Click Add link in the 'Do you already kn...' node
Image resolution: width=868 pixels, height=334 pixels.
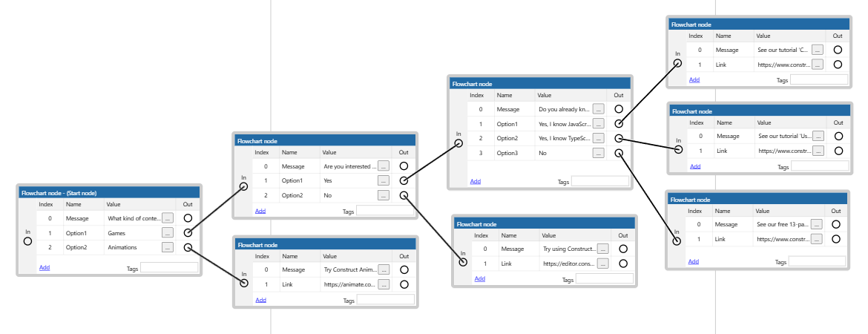[475, 181]
